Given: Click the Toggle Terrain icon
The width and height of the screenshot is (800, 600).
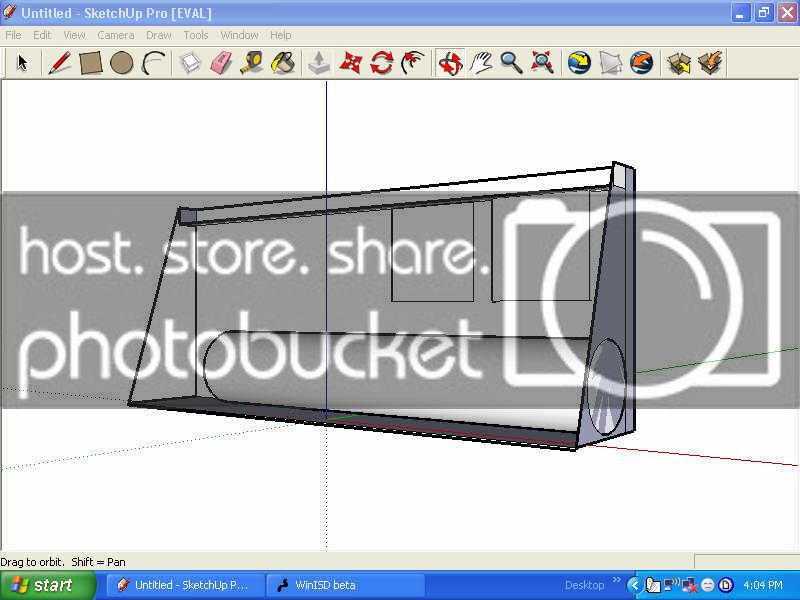Looking at the screenshot, I should point(611,63).
